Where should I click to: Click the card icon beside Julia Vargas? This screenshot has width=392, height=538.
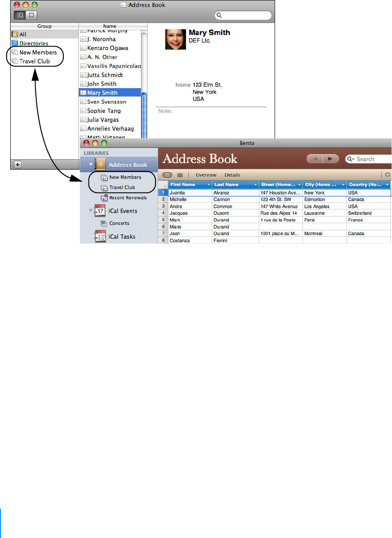pos(83,120)
